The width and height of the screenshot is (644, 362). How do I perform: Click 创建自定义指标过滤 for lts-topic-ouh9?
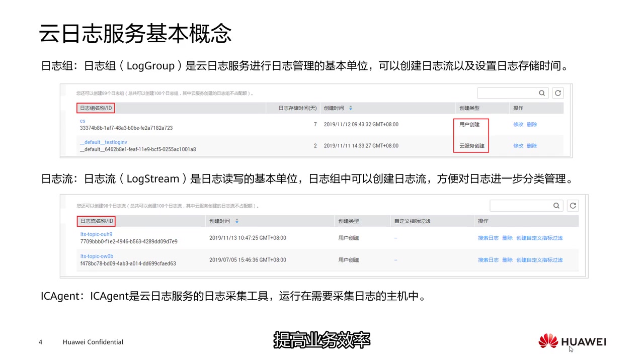tap(539, 238)
